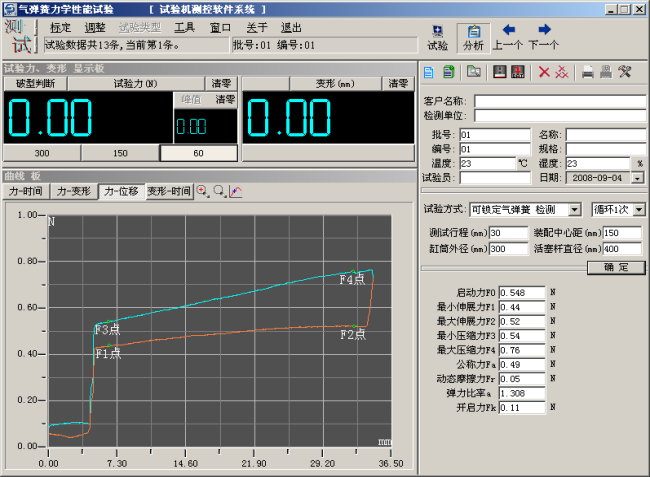Open the 窗口 menu
The width and height of the screenshot is (650, 477).
click(x=220, y=28)
